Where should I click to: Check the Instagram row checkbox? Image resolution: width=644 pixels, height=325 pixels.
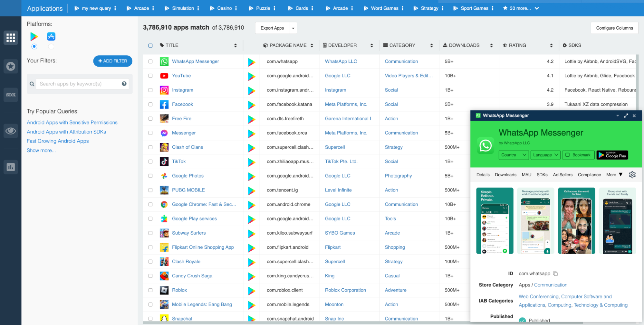click(150, 90)
